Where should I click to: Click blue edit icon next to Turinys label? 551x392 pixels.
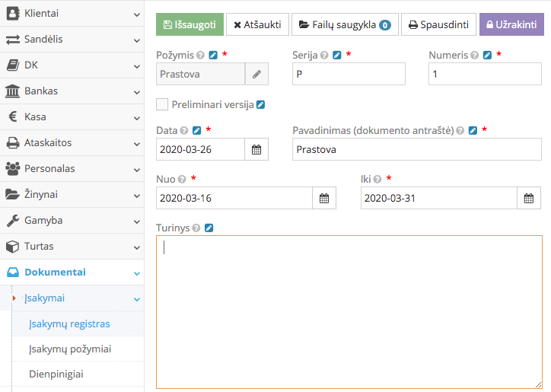coord(209,228)
